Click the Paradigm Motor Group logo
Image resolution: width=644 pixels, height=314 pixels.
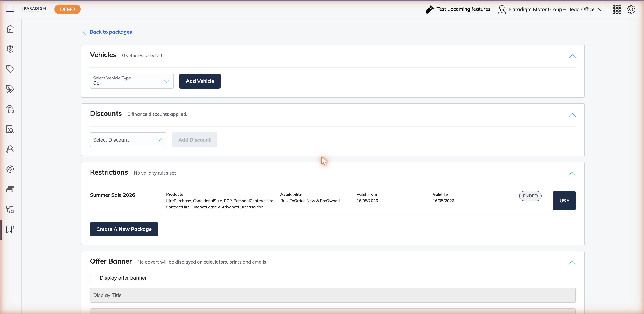[34, 9]
